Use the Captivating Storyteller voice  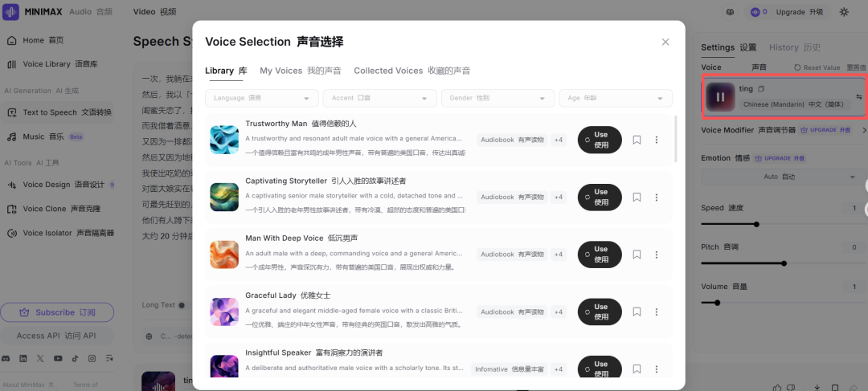point(600,197)
